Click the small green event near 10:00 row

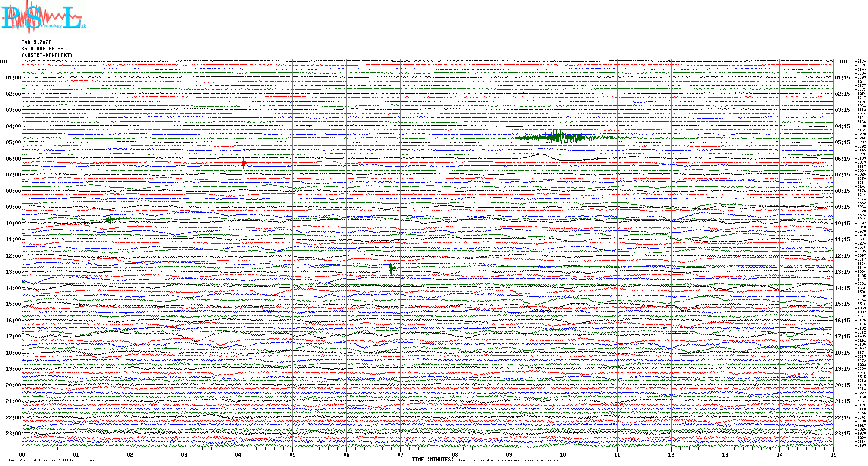pyautogui.click(x=110, y=219)
